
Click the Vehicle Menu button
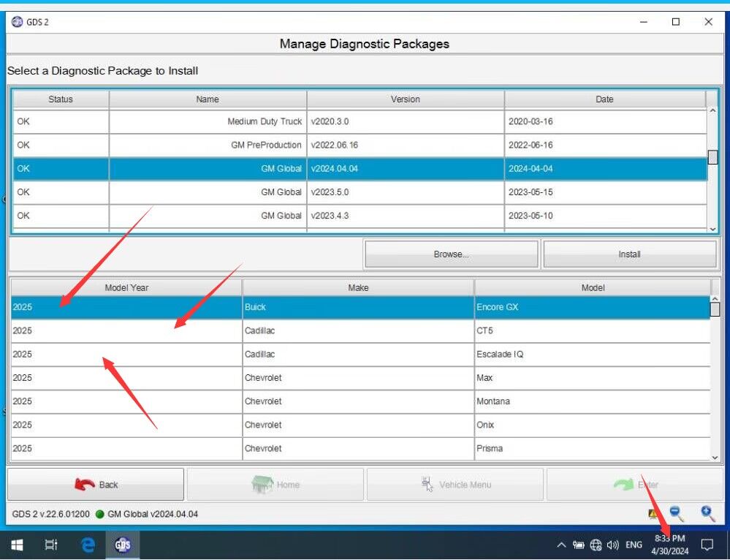pos(455,485)
